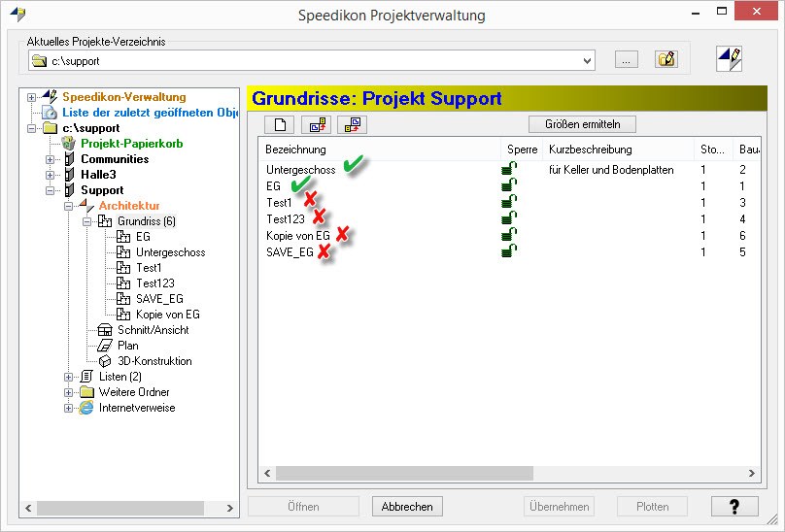Image resolution: width=785 pixels, height=532 pixels.
Task: Select the EG item in tree
Action: (143, 237)
